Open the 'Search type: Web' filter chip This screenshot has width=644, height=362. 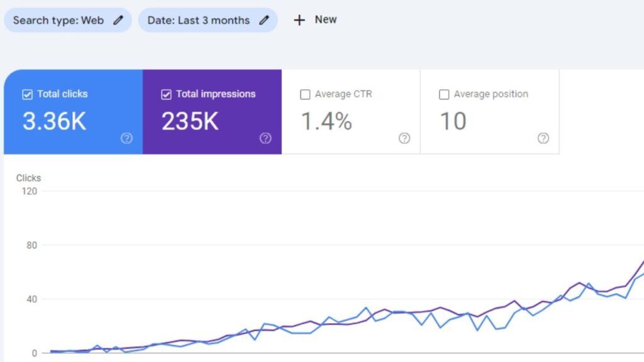[x=58, y=20]
